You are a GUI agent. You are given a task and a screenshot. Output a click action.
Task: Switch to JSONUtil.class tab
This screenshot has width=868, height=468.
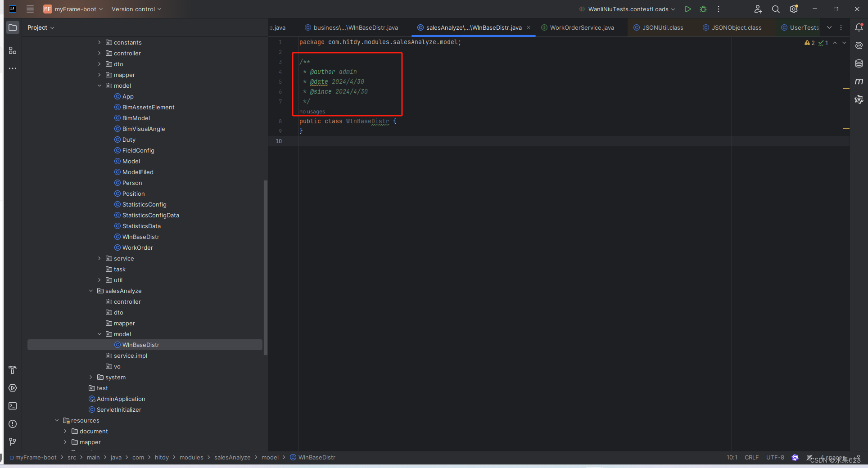click(x=658, y=27)
